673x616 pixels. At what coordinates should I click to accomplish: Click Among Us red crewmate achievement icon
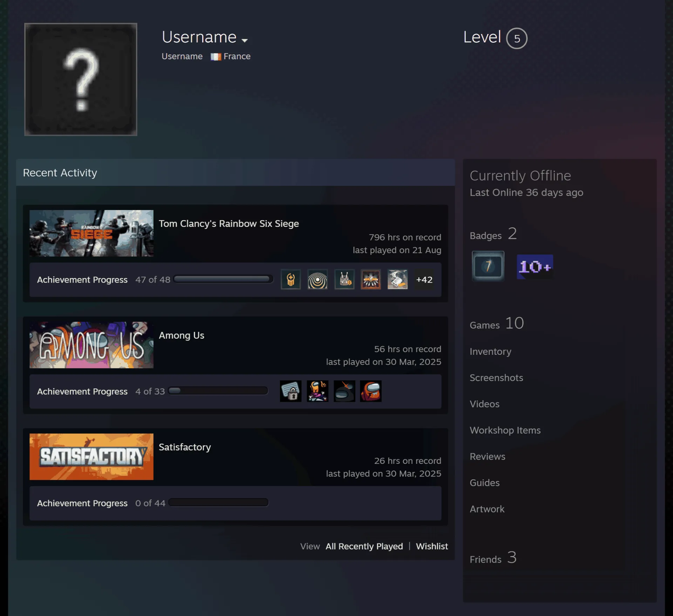coord(371,391)
